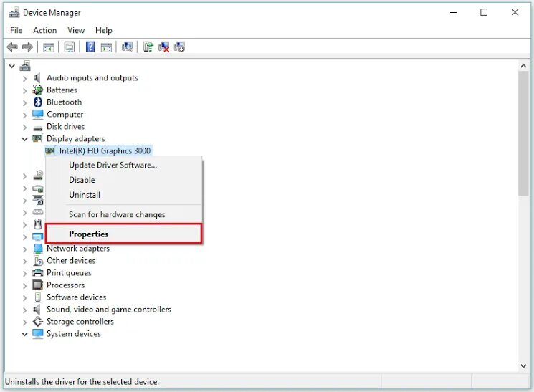Select the Processors chip icon
The image size is (534, 392).
tap(37, 285)
